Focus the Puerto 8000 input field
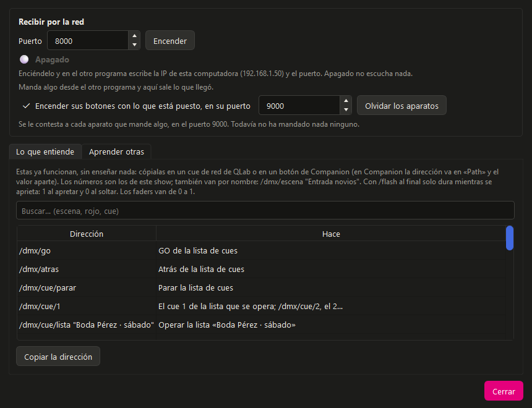 tap(88, 41)
